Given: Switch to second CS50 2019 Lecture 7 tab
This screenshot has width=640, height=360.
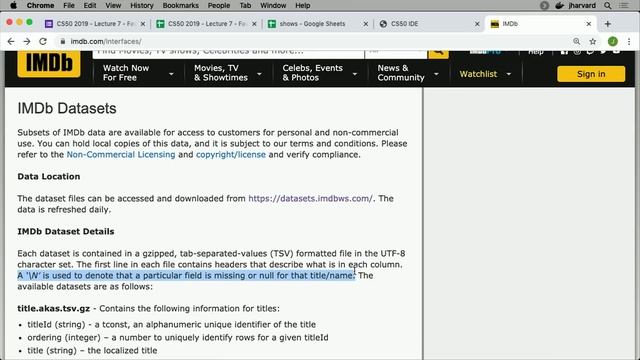Looking at the screenshot, I should pyautogui.click(x=206, y=24).
